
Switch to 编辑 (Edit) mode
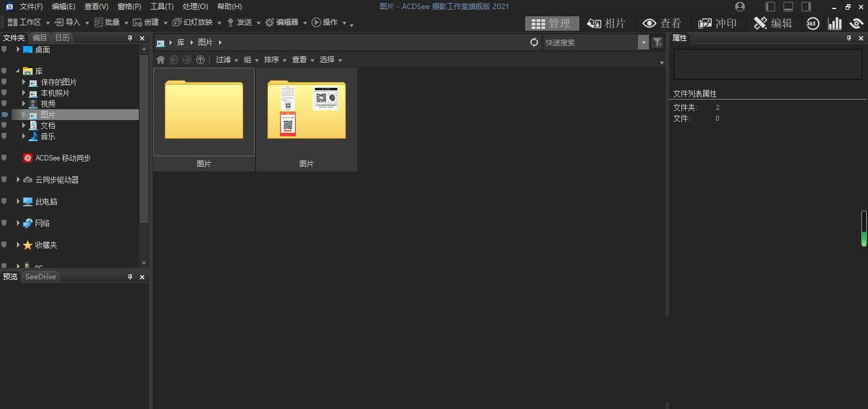point(773,24)
